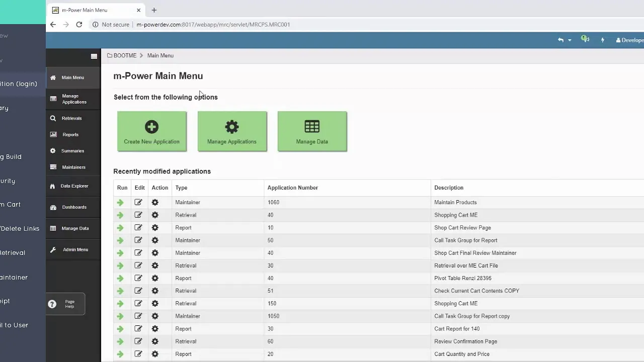Click the Manage Data green tile

(312, 131)
